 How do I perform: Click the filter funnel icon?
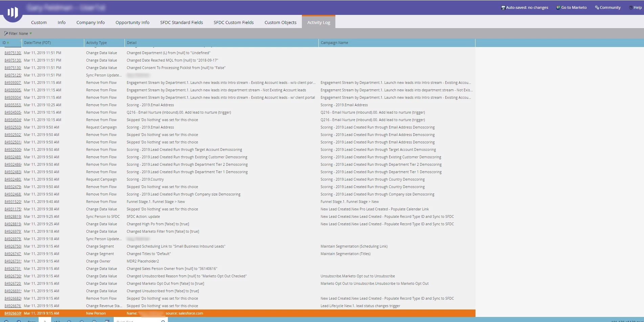[6, 33]
